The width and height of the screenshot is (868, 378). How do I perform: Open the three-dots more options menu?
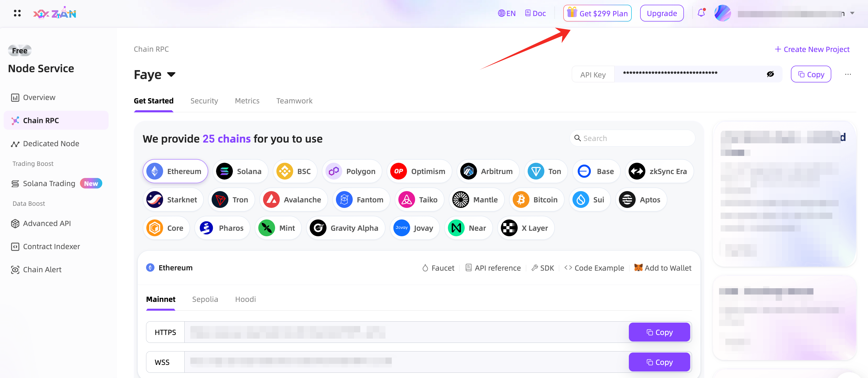848,74
